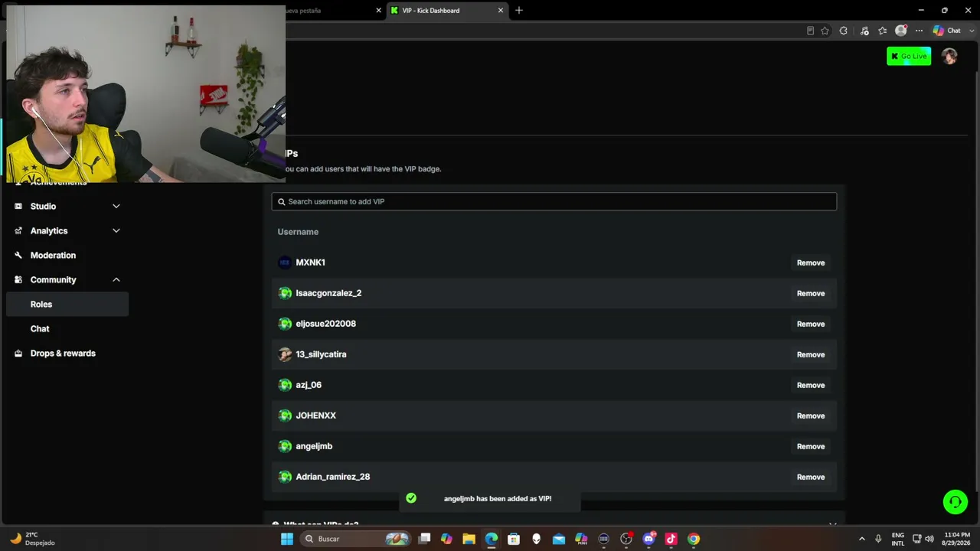Click the Studio camera icon
Image resolution: width=980 pixels, height=551 pixels.
click(18, 206)
